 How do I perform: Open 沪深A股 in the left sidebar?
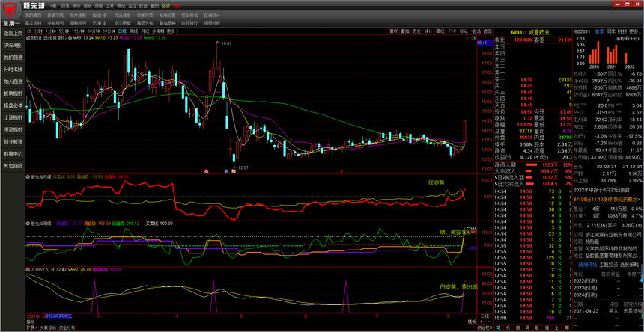pos(13,45)
